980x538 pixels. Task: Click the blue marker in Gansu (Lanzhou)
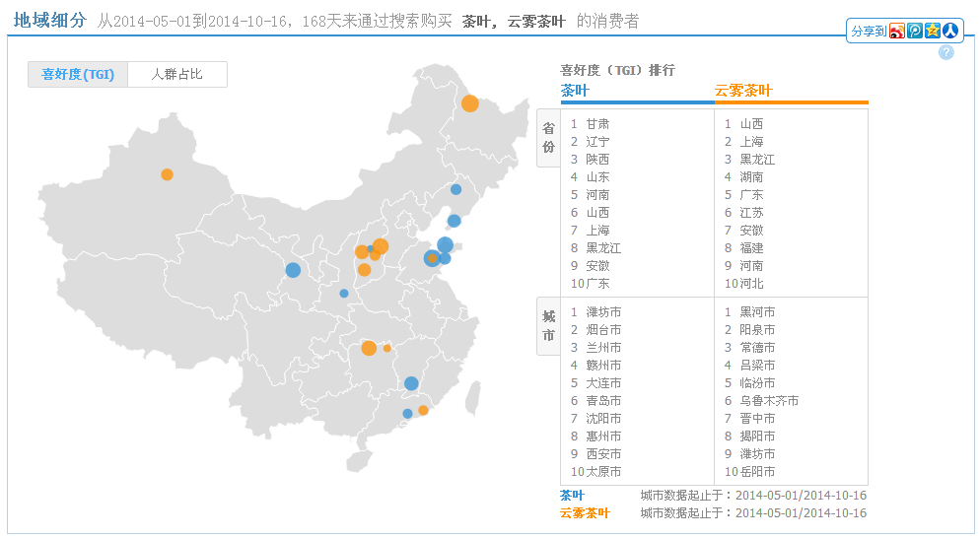293,270
